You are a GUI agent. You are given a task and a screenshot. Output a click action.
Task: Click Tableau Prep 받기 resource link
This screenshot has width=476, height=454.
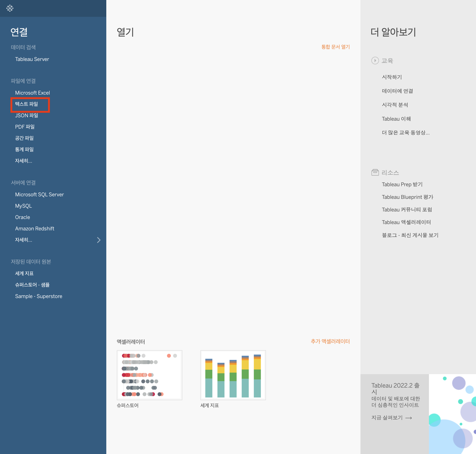pyautogui.click(x=402, y=184)
